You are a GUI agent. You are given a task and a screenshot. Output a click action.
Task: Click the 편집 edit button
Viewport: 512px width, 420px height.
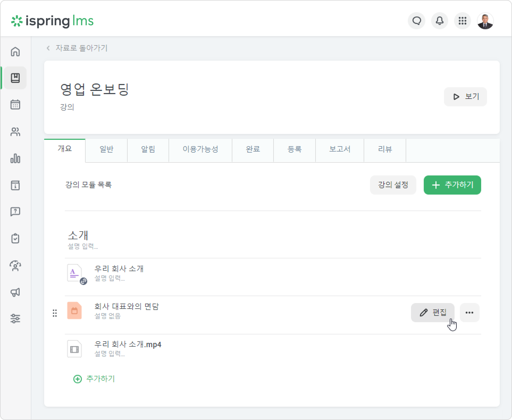point(433,313)
